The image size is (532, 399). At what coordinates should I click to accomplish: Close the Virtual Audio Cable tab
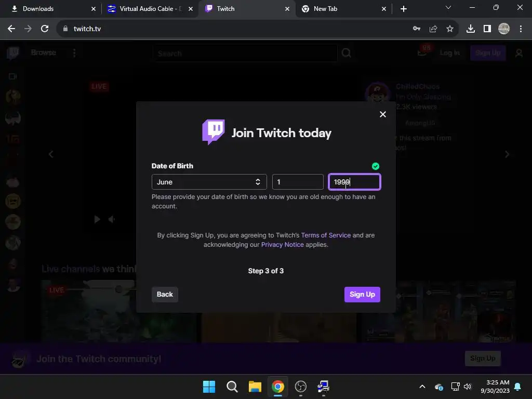191,9
